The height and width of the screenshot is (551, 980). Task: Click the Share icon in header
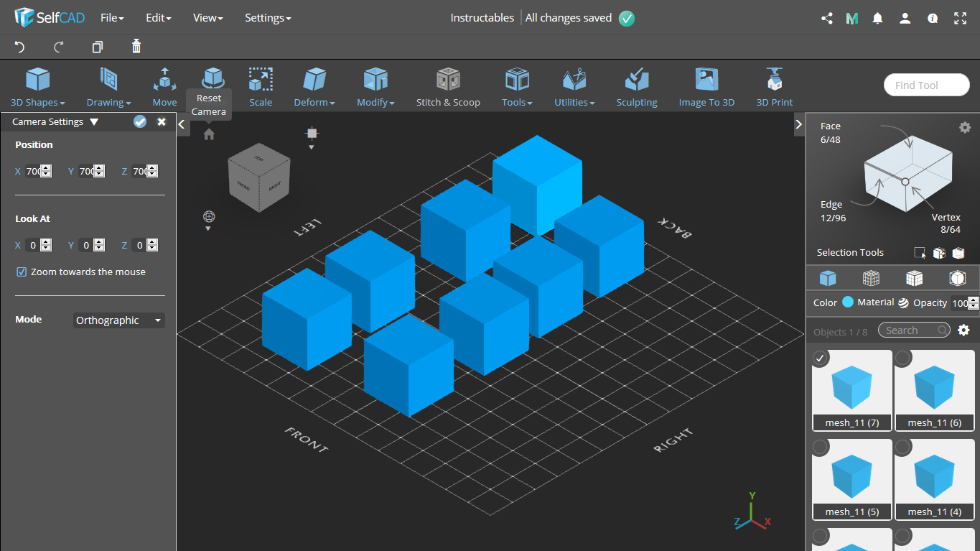826,19
